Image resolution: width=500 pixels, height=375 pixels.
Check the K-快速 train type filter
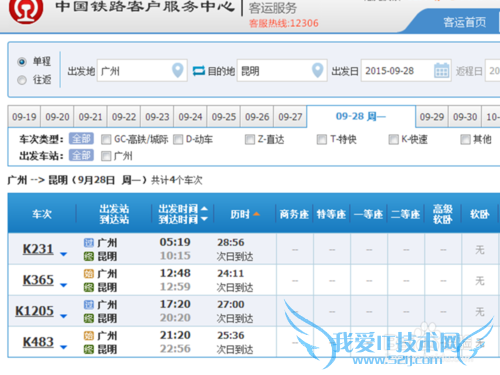coord(394,139)
